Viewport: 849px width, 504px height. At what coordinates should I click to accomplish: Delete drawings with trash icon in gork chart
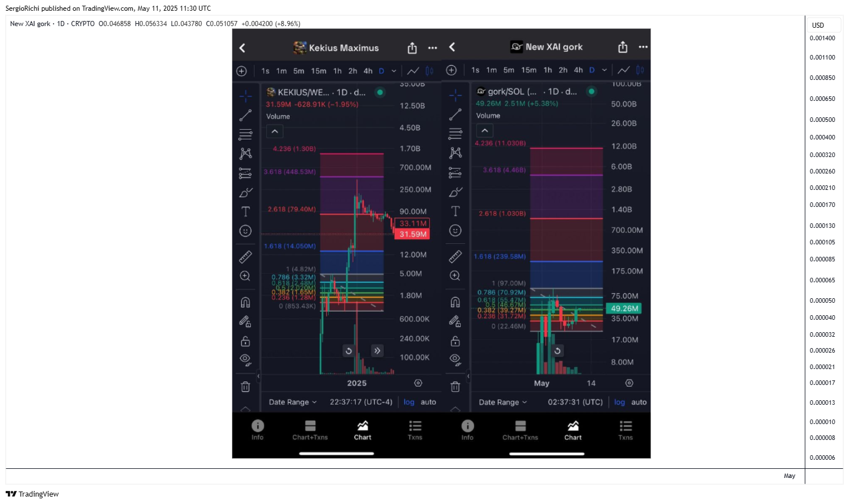pos(455,387)
